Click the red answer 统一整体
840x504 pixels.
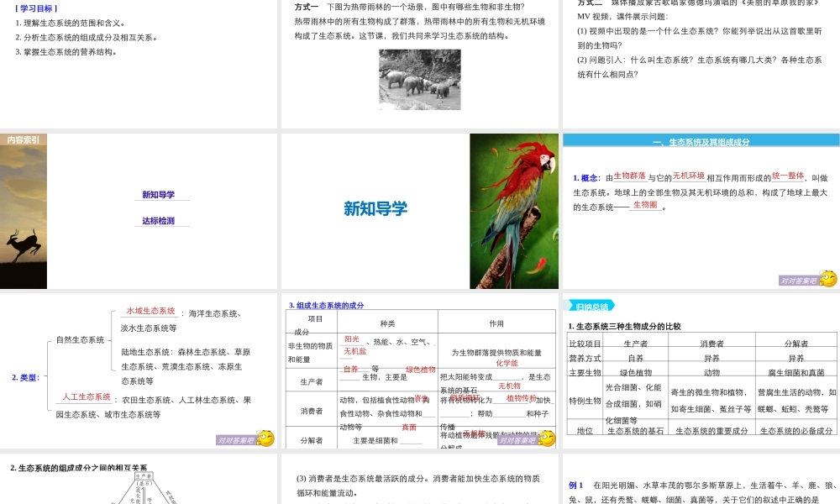point(788,176)
